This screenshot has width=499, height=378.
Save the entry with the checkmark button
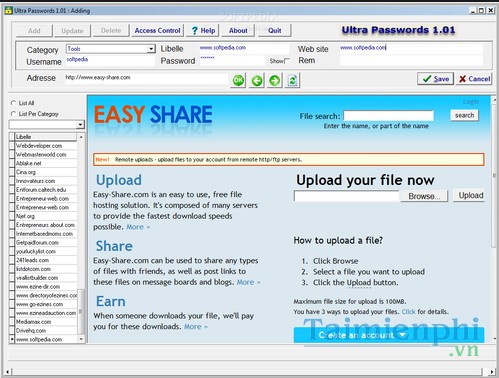tap(435, 79)
